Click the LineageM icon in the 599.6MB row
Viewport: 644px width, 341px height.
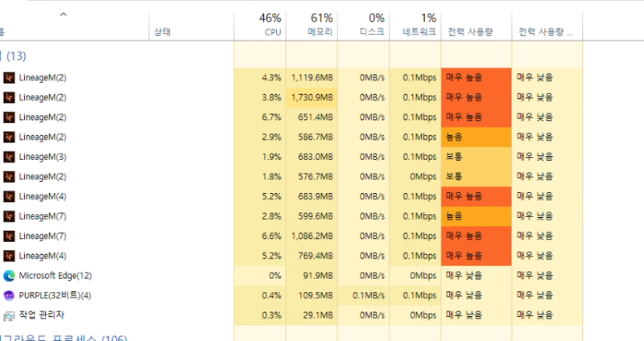9,216
